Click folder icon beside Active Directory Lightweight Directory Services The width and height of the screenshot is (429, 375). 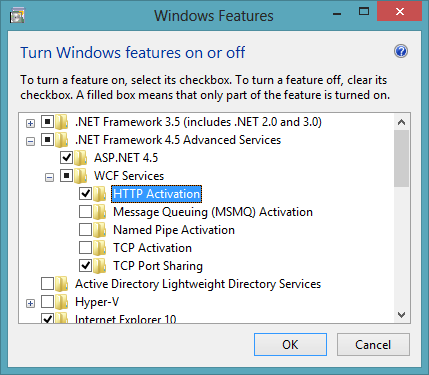61,284
